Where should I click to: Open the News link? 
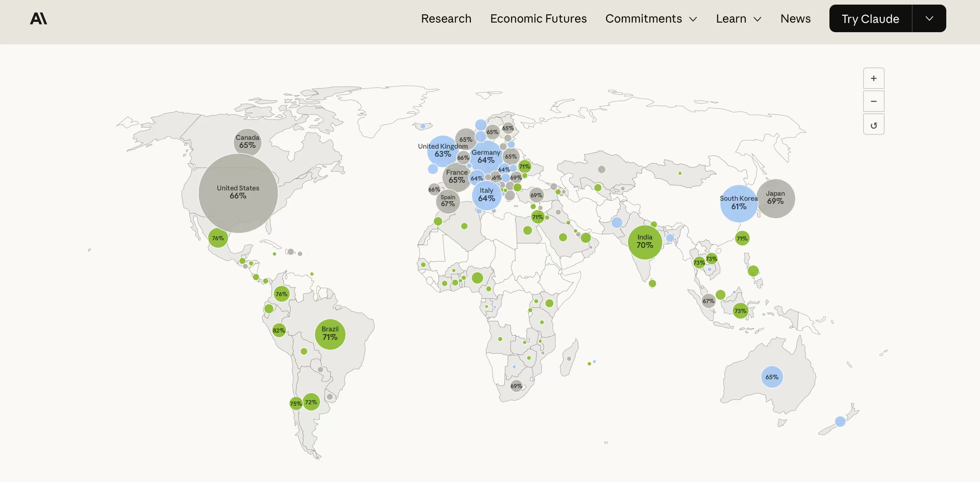coord(795,18)
